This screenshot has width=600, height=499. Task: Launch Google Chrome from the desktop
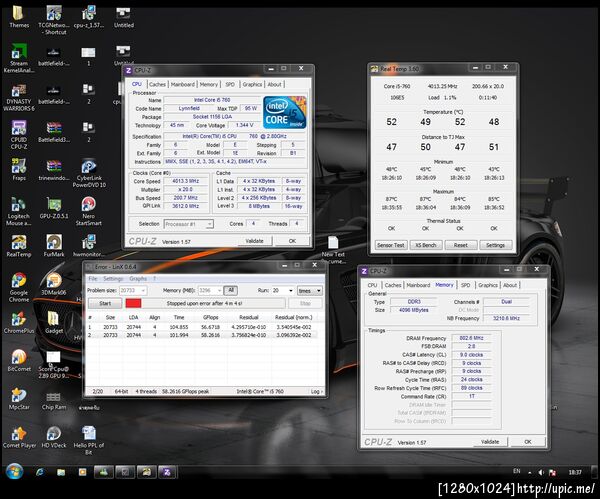pos(19,287)
